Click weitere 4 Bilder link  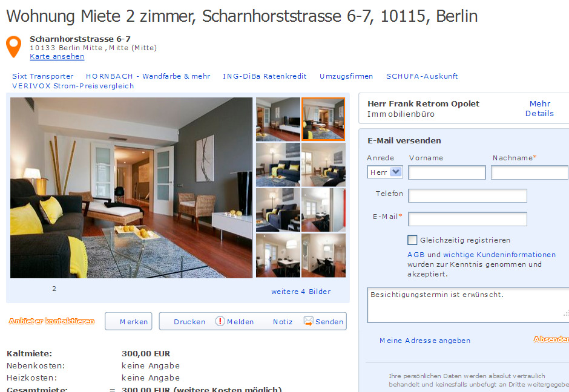[301, 292]
